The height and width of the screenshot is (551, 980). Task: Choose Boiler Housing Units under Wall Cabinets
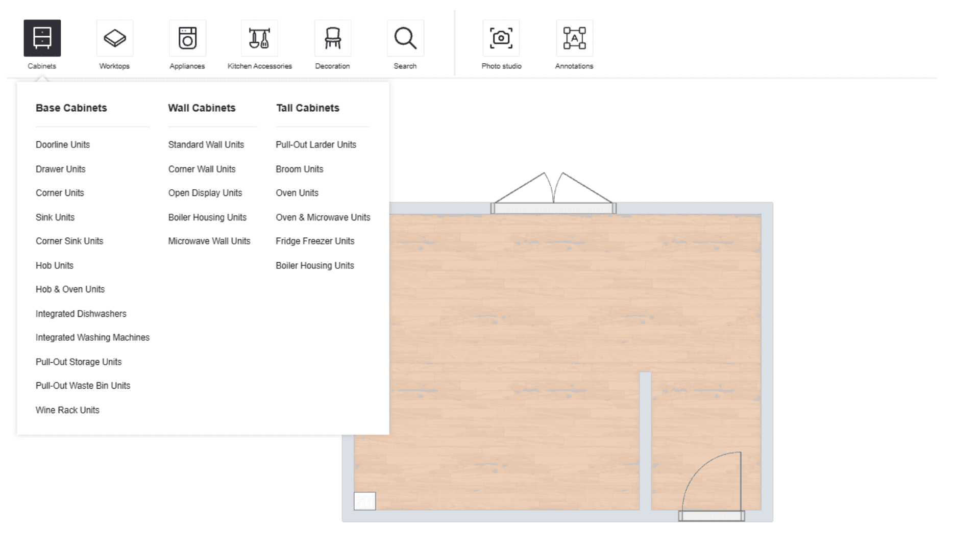pyautogui.click(x=207, y=217)
